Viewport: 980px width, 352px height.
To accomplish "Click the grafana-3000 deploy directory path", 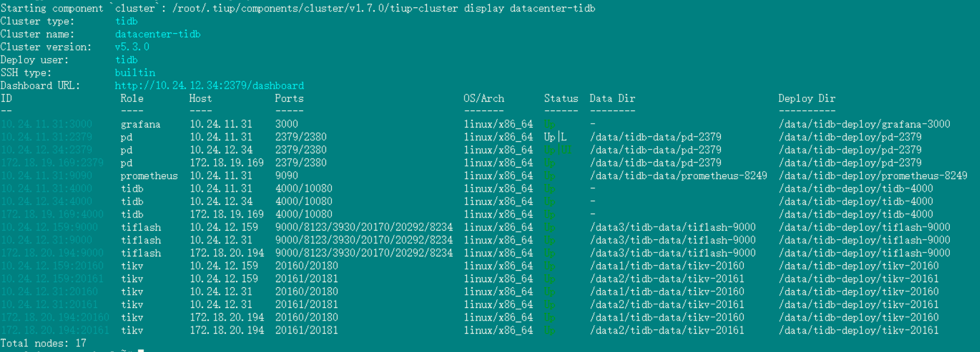I will pyautogui.click(x=864, y=124).
